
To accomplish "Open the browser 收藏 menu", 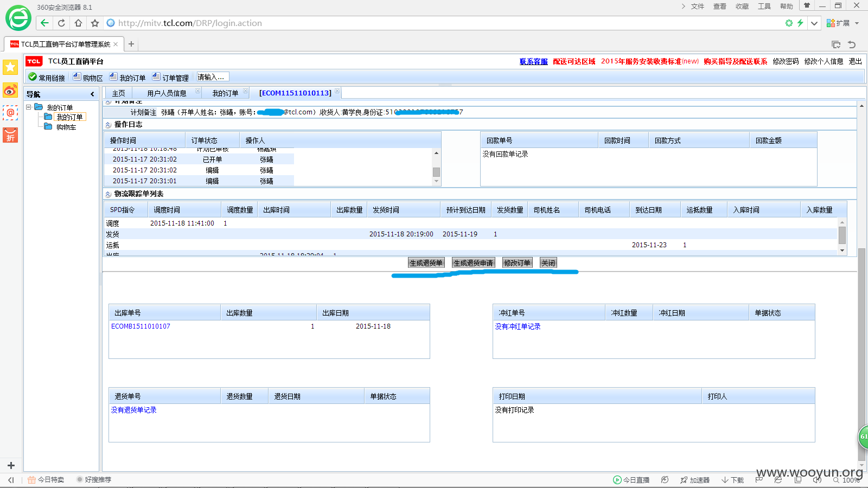I will tap(742, 6).
